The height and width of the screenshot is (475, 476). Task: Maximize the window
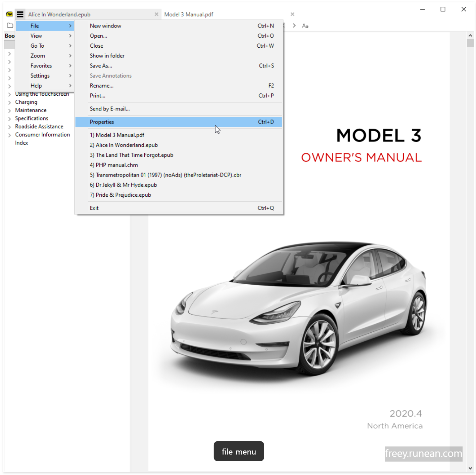443,9
